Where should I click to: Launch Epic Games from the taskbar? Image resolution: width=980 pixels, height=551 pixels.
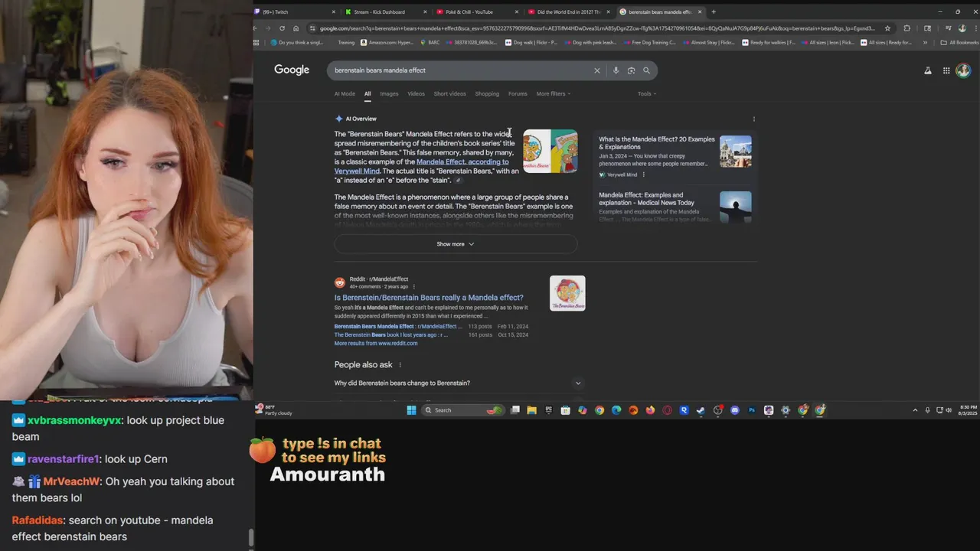pyautogui.click(x=548, y=410)
